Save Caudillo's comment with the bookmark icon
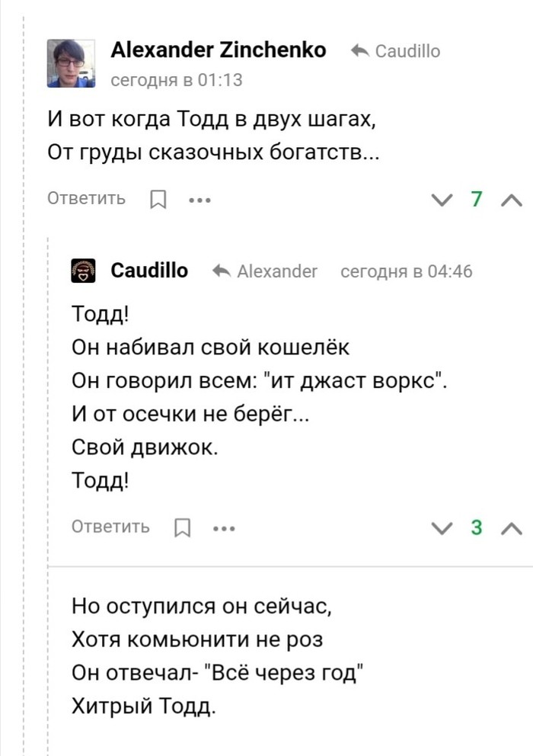This screenshot has width=533, height=756. pos(183,527)
